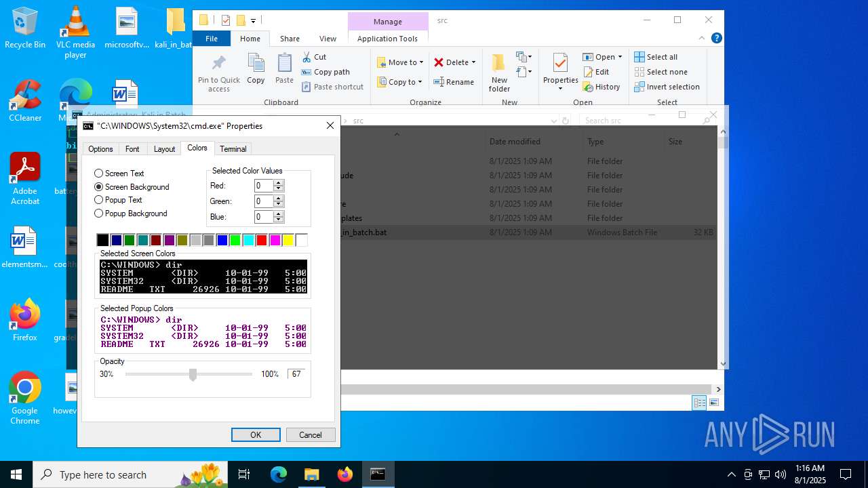Pick the black color swatch
Image resolution: width=868 pixels, height=488 pixels.
[102, 240]
